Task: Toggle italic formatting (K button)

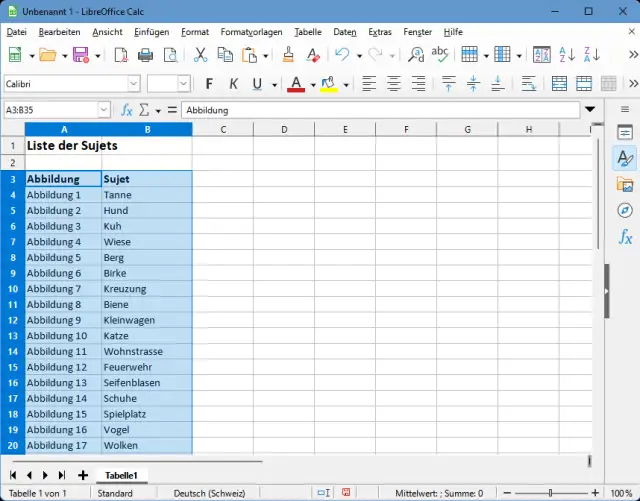Action: point(233,84)
